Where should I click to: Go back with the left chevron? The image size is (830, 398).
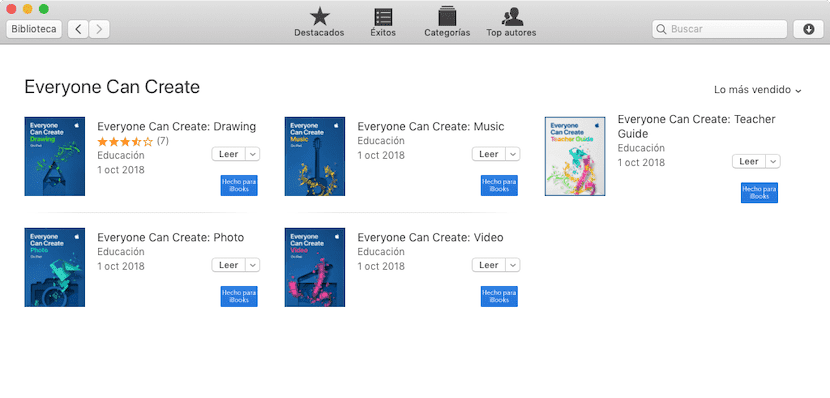[x=78, y=29]
